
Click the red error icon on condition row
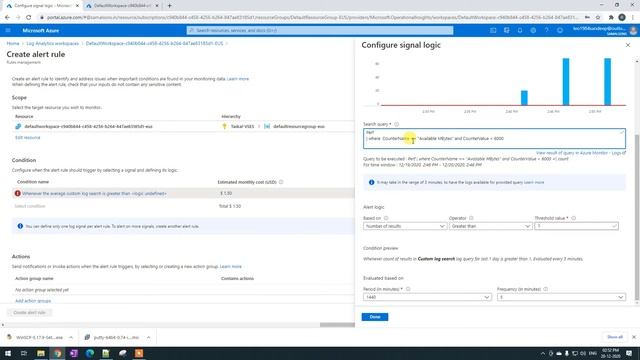(x=18, y=193)
